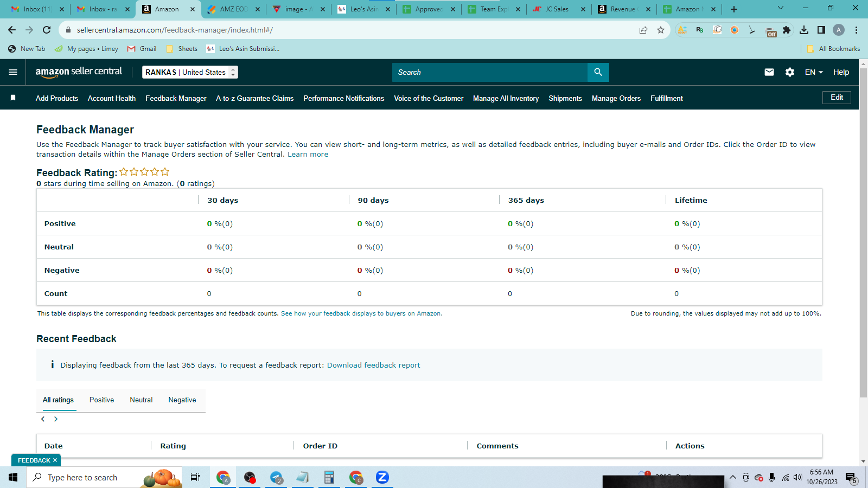Click the extension icon showing the Off badge
This screenshot has width=868, height=488.
pyautogui.click(x=770, y=31)
